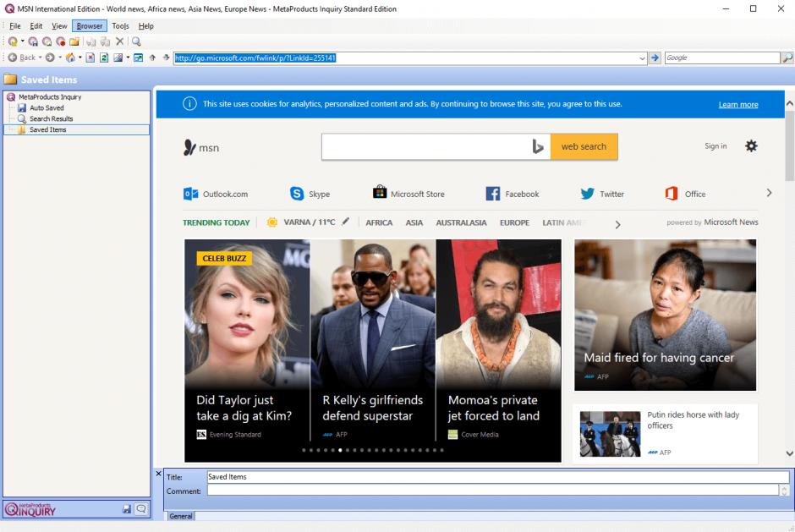This screenshot has height=532, width=795.
Task: Open the Microsoft Store shortcut
Action: point(408,193)
